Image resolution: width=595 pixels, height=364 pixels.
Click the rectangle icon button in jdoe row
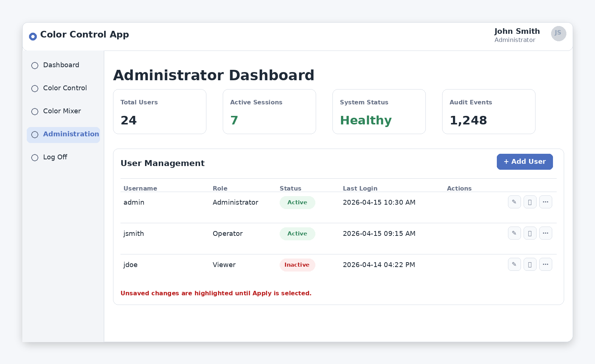point(530,264)
